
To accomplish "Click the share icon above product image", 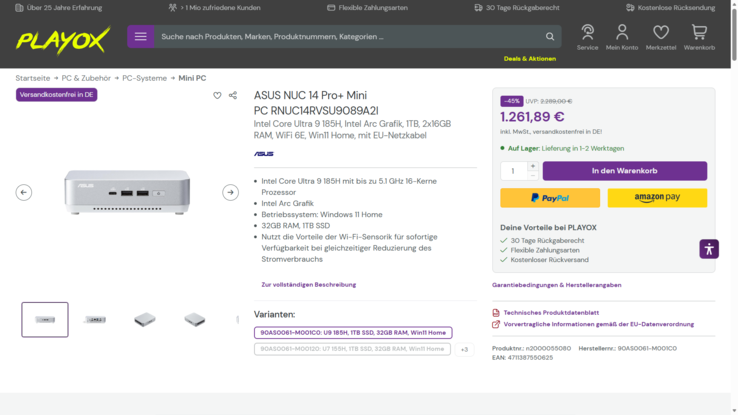I will [233, 96].
